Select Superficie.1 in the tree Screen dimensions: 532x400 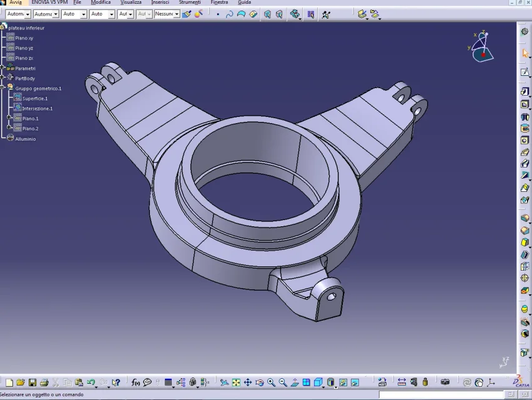pyautogui.click(x=35, y=99)
